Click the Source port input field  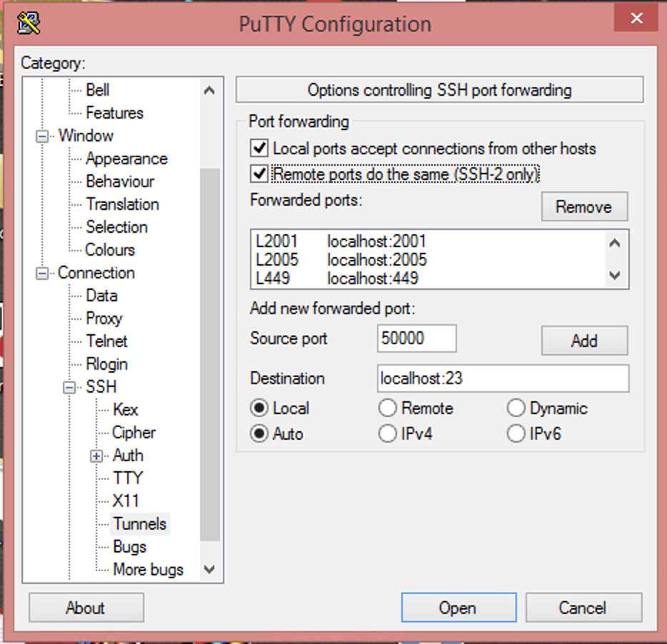[416, 338]
